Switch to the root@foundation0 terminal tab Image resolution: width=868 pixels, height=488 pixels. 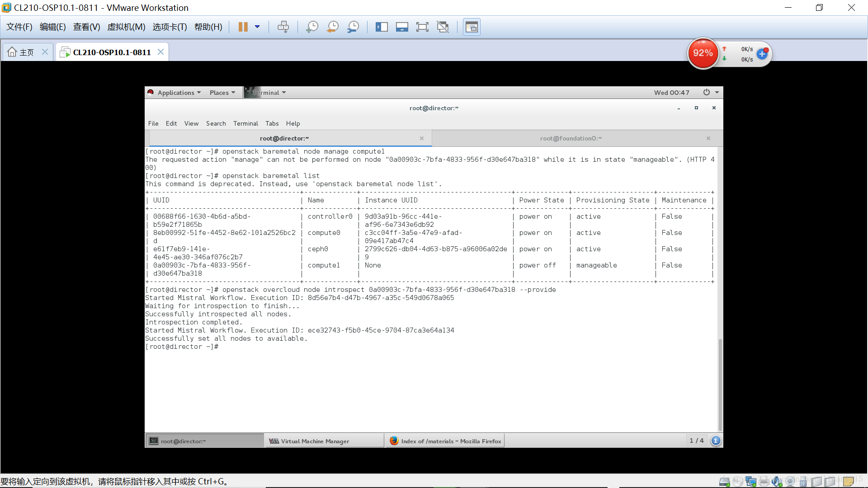[571, 138]
